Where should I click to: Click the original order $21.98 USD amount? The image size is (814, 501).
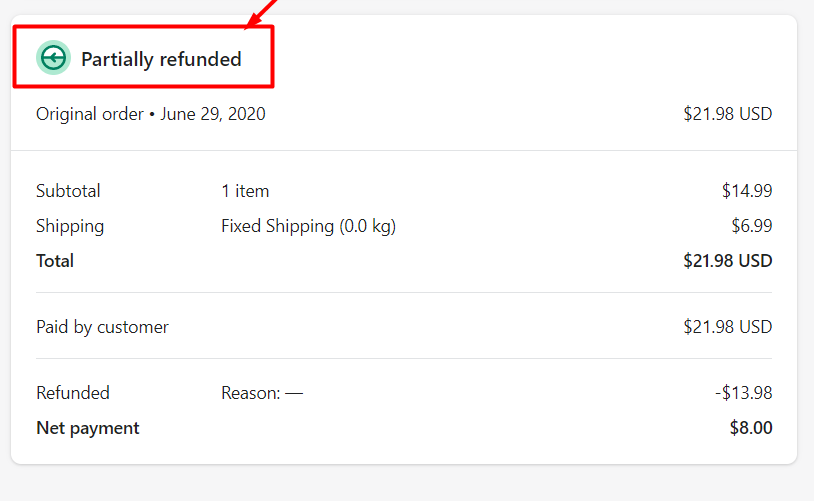tap(727, 114)
